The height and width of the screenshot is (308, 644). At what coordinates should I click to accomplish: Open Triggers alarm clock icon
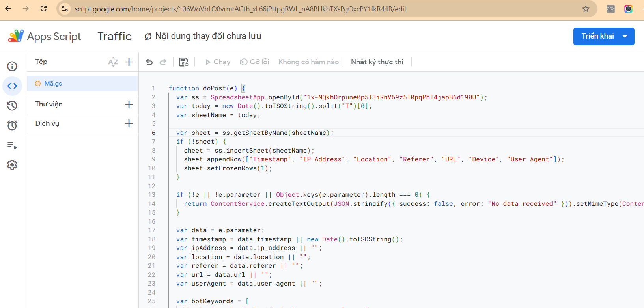coord(12,125)
